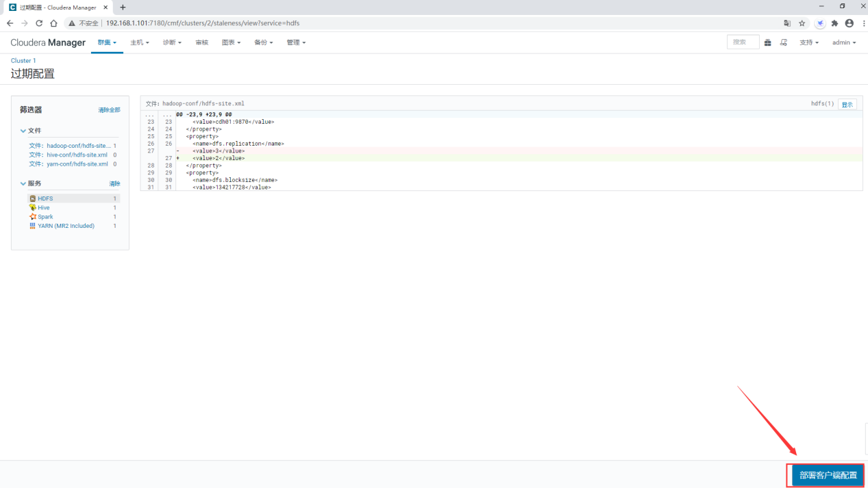Go to the browser home page icon
The width and height of the screenshot is (868, 488).
click(x=54, y=23)
